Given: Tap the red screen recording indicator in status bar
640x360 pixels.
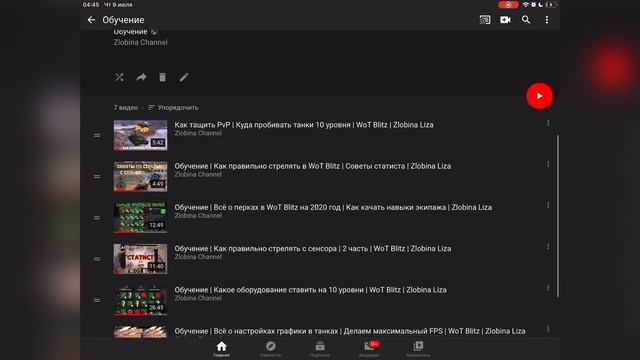Looking at the screenshot, I should point(508,5).
